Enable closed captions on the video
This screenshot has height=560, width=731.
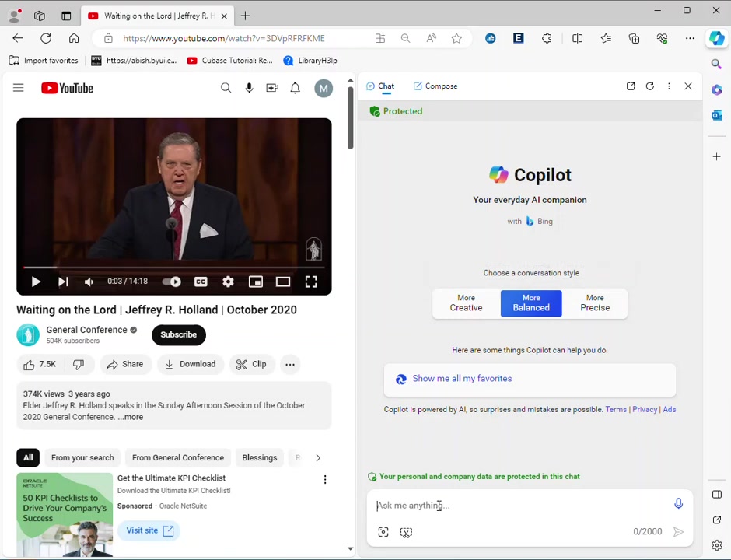click(201, 282)
